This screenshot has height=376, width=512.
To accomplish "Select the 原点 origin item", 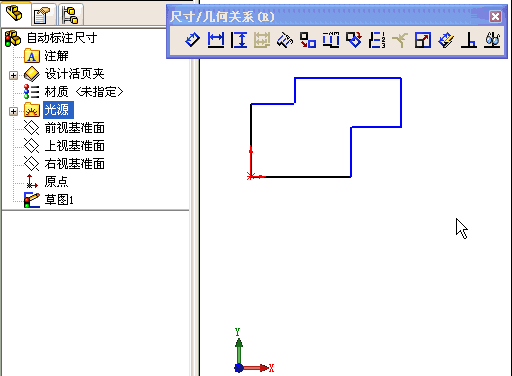I will (x=46, y=182).
